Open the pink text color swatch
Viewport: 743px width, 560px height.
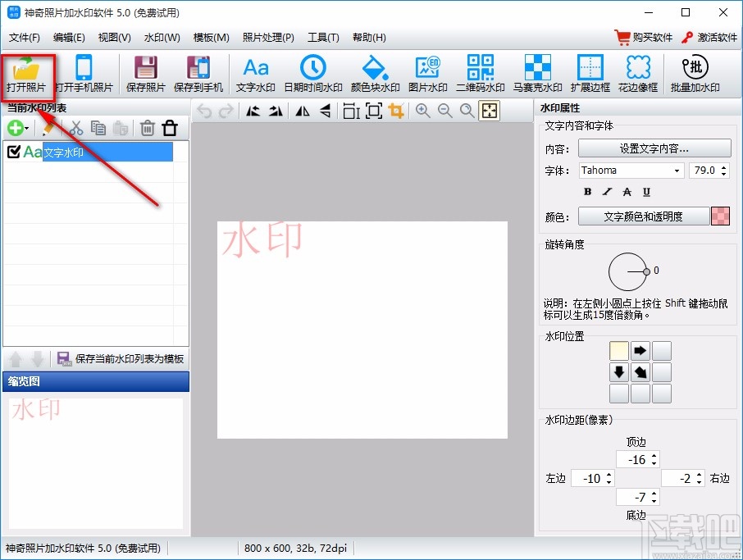[x=720, y=216]
